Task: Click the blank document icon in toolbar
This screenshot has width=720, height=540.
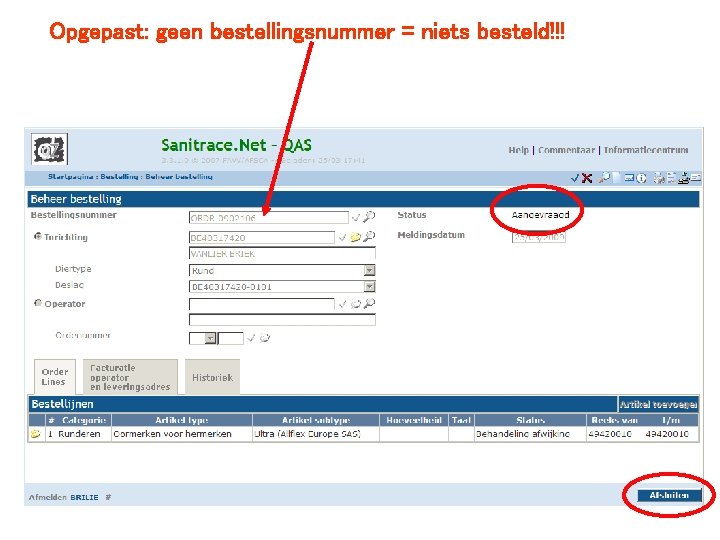Action: [x=617, y=177]
